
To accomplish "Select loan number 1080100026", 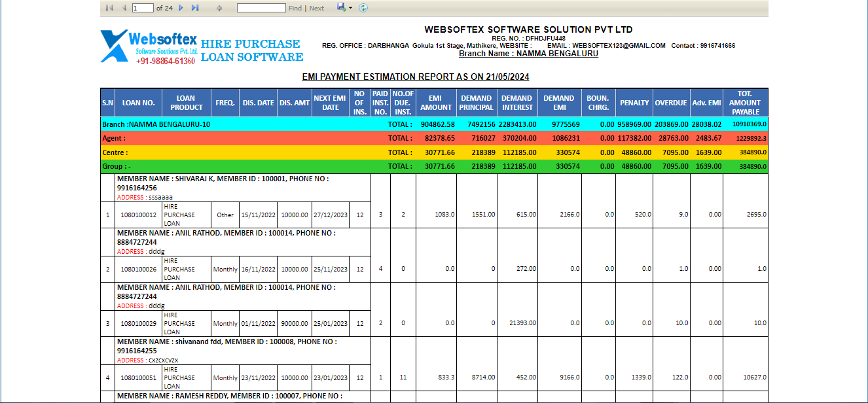I will 139,269.
